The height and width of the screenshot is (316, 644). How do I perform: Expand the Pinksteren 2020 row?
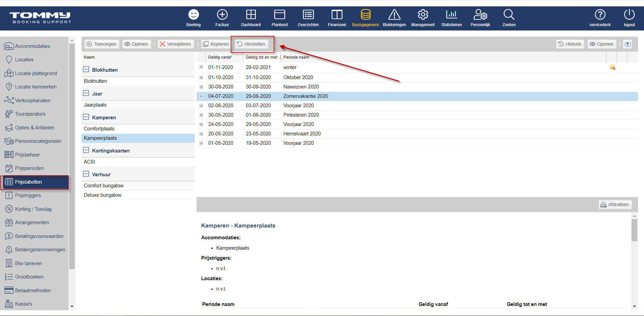(x=201, y=115)
